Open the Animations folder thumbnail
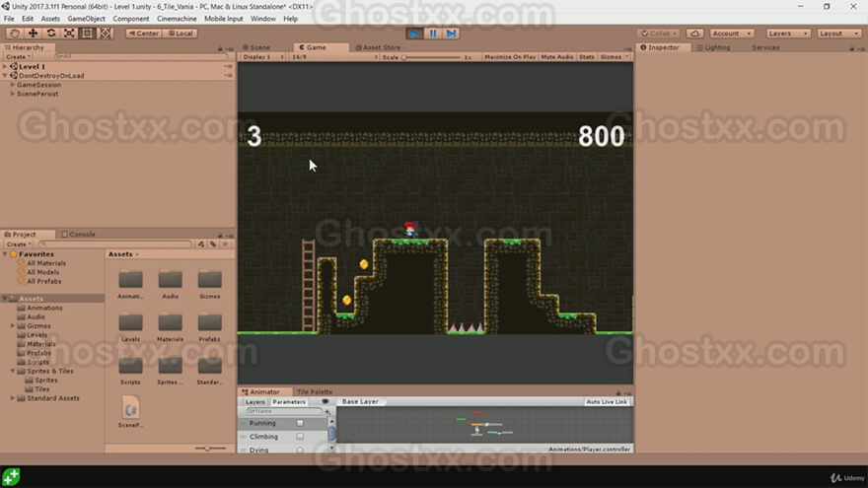 pyautogui.click(x=130, y=279)
